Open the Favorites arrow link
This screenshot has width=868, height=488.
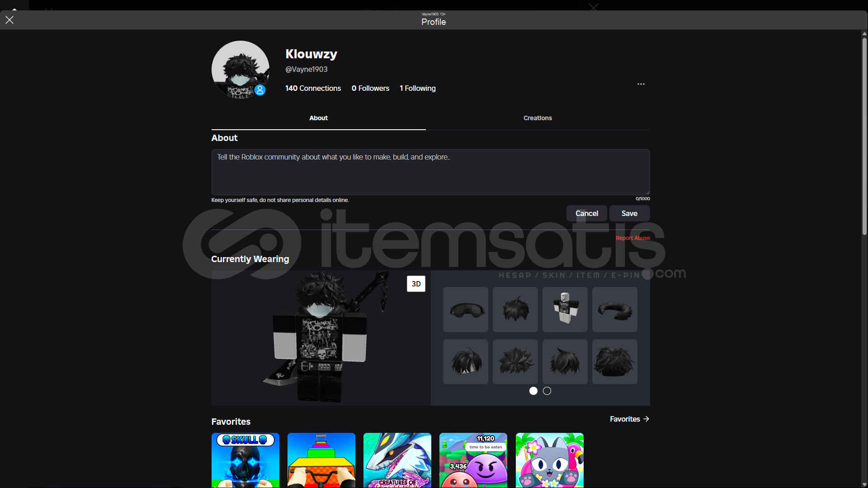tap(629, 419)
